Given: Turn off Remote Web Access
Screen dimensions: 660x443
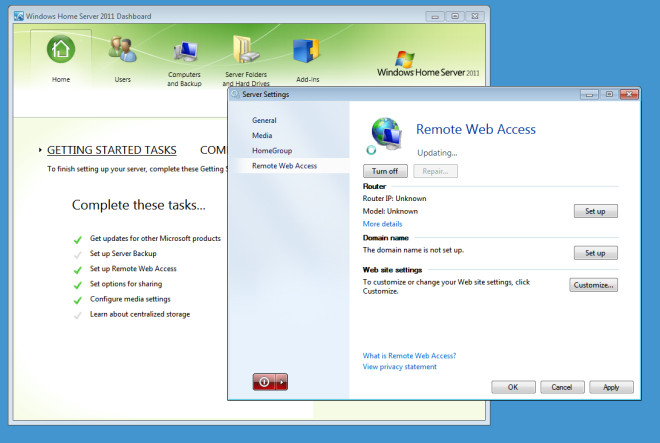Looking at the screenshot, I should (x=385, y=171).
